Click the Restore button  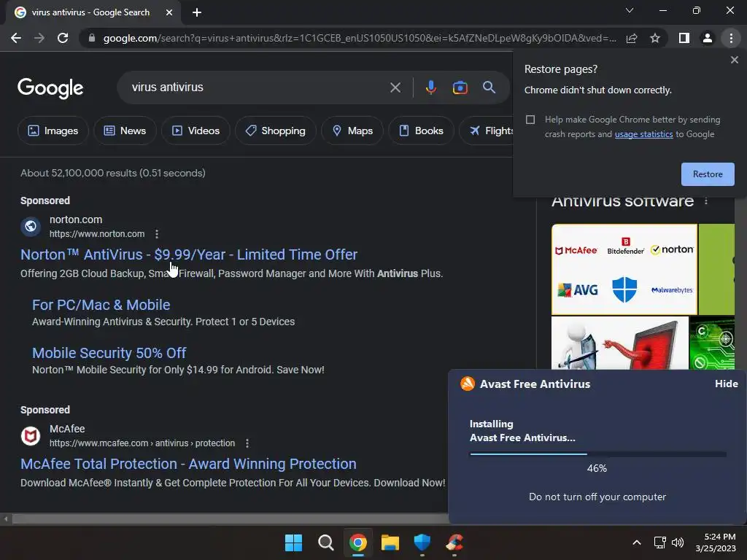pos(708,174)
